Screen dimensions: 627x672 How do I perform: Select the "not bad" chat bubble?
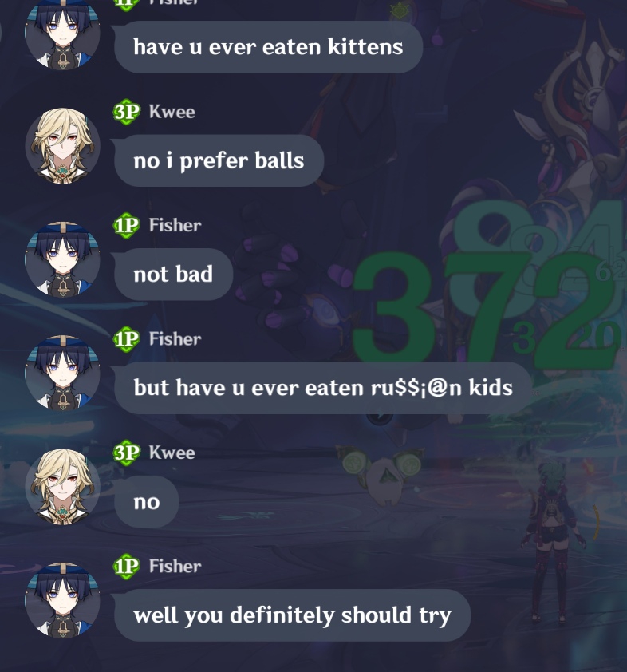point(172,274)
